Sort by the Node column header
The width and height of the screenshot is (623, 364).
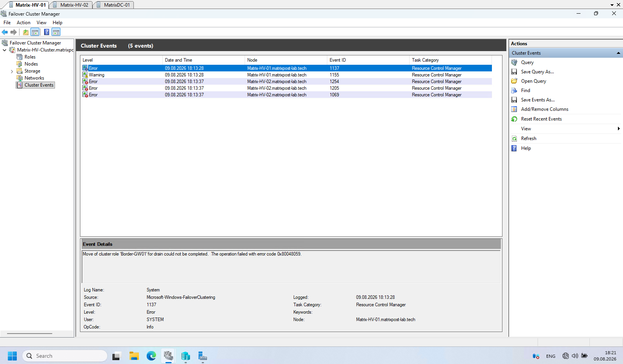click(286, 60)
